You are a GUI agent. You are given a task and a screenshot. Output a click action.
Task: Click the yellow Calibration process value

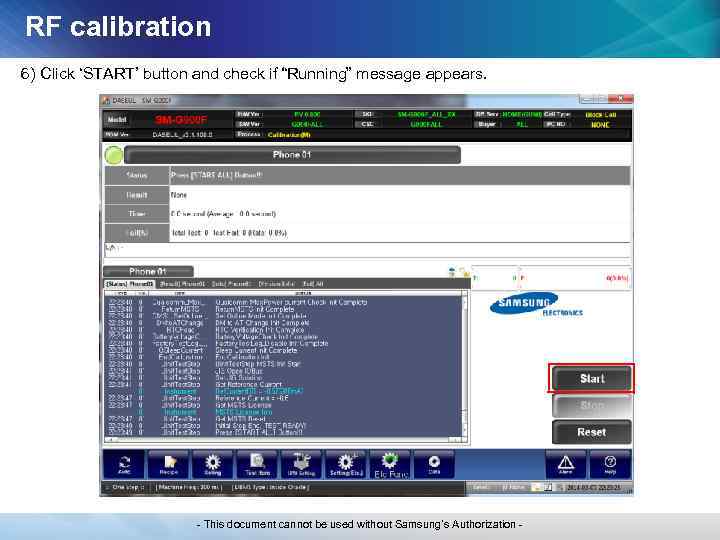[x=289, y=135]
